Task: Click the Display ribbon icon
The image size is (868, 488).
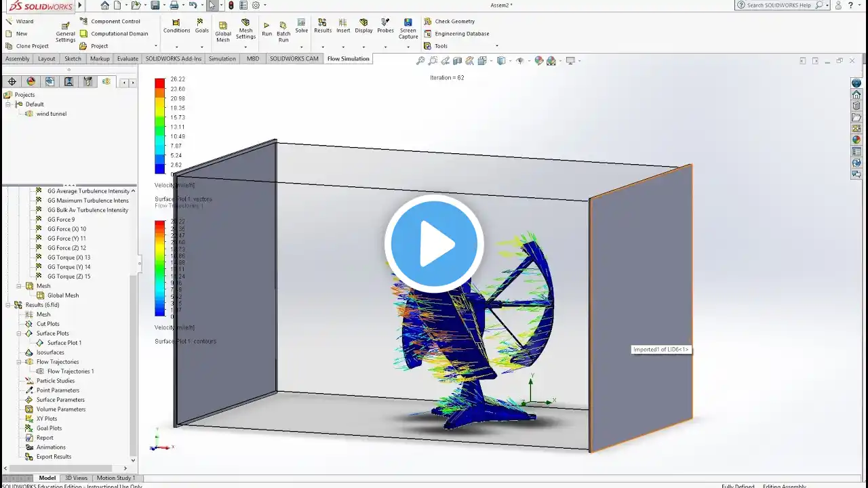Action: [x=363, y=22]
